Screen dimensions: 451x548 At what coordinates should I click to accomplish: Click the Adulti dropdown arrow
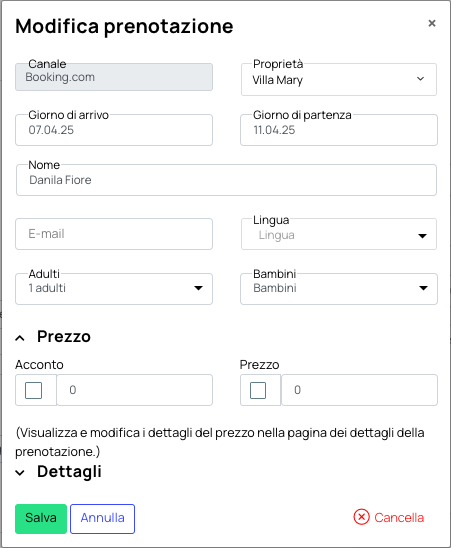pyautogui.click(x=198, y=288)
